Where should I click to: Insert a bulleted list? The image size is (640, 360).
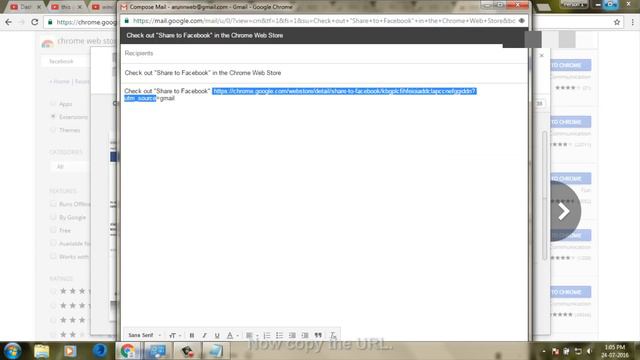tap(279, 336)
